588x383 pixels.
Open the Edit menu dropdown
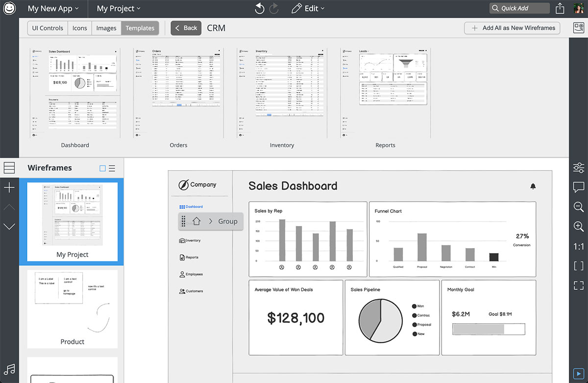pyautogui.click(x=308, y=8)
